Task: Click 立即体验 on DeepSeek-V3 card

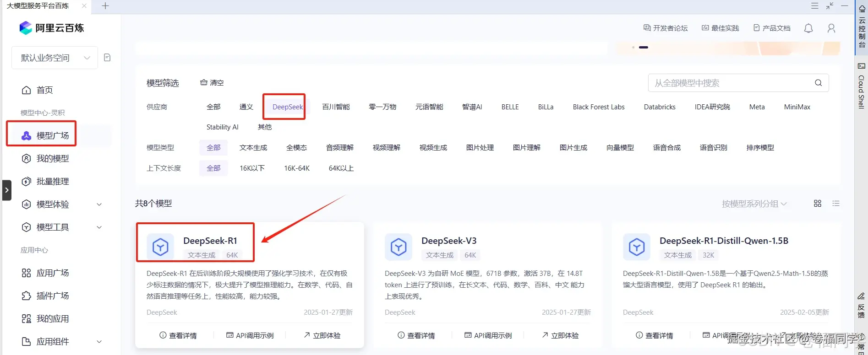Action: tap(560, 336)
